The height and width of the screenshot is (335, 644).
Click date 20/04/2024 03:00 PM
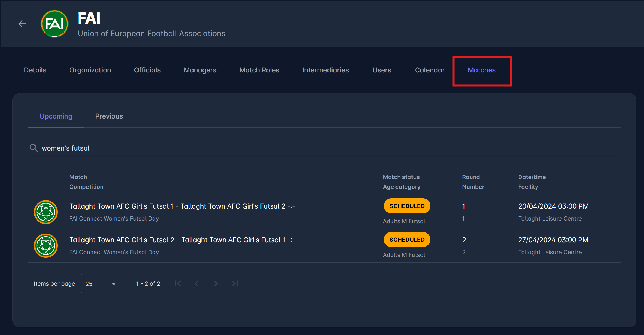coord(553,206)
